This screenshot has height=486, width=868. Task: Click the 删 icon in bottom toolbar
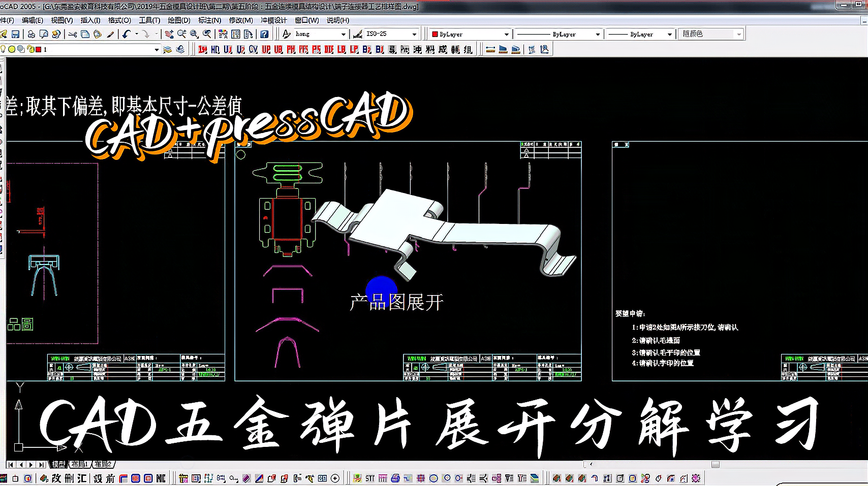click(69, 478)
